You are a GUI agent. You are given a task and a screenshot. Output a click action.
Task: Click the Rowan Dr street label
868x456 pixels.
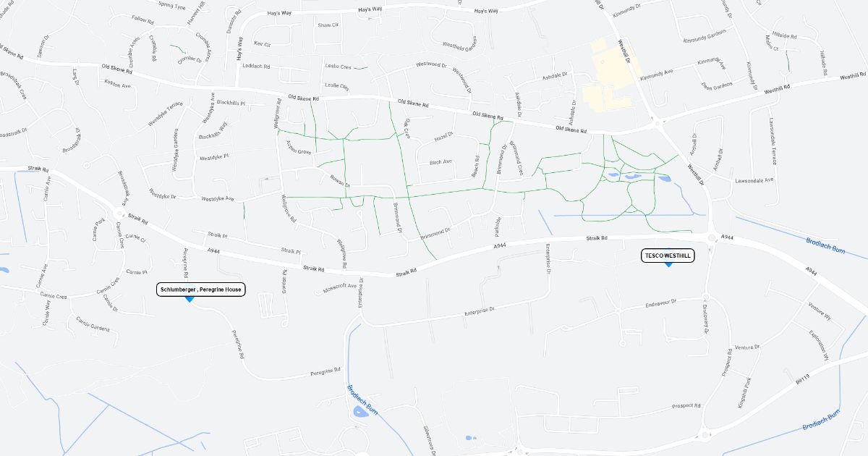click(339, 180)
